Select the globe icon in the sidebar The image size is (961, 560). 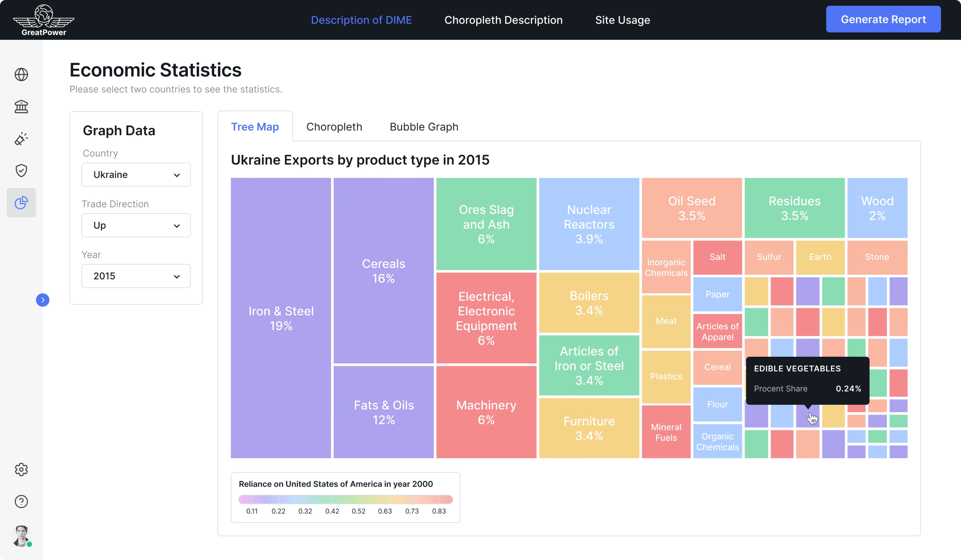pos(21,74)
